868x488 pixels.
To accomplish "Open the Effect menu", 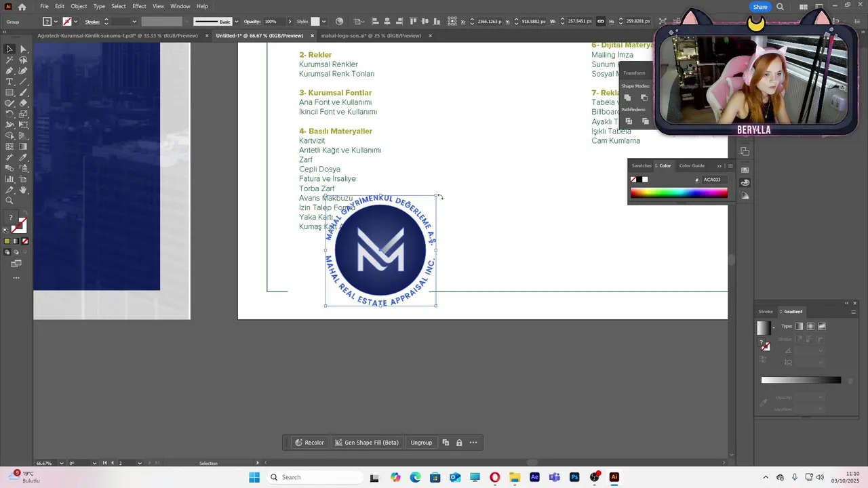I will coord(139,6).
